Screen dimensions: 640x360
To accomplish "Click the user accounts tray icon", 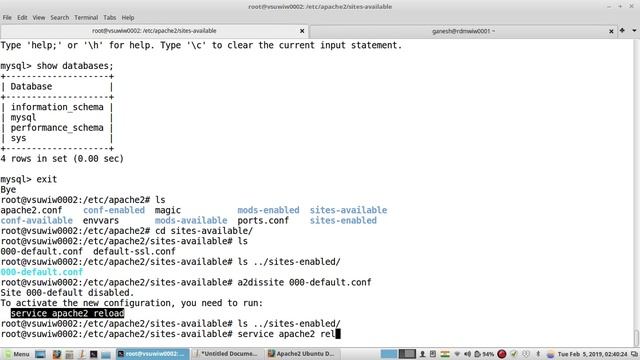I will click(422, 354).
